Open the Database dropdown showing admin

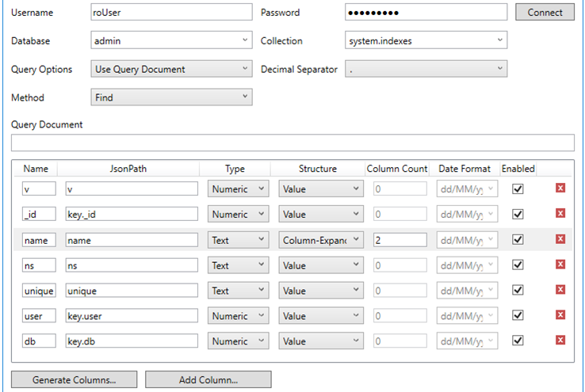coord(172,40)
